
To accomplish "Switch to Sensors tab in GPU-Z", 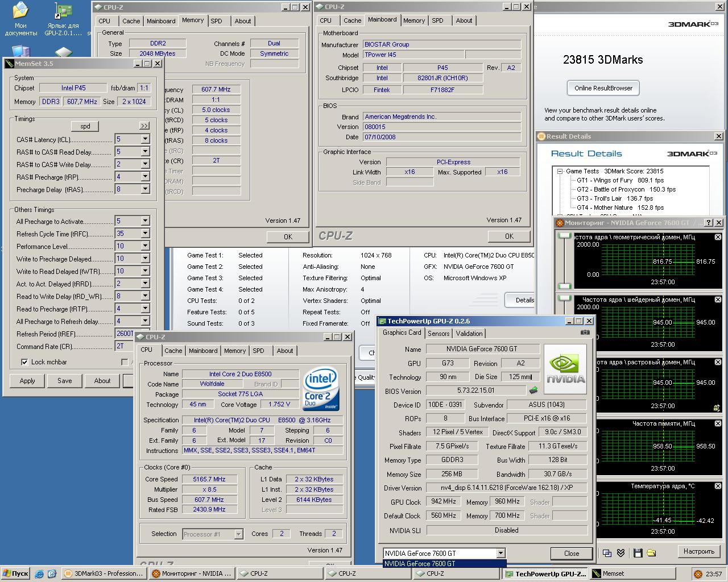I will pyautogui.click(x=439, y=334).
